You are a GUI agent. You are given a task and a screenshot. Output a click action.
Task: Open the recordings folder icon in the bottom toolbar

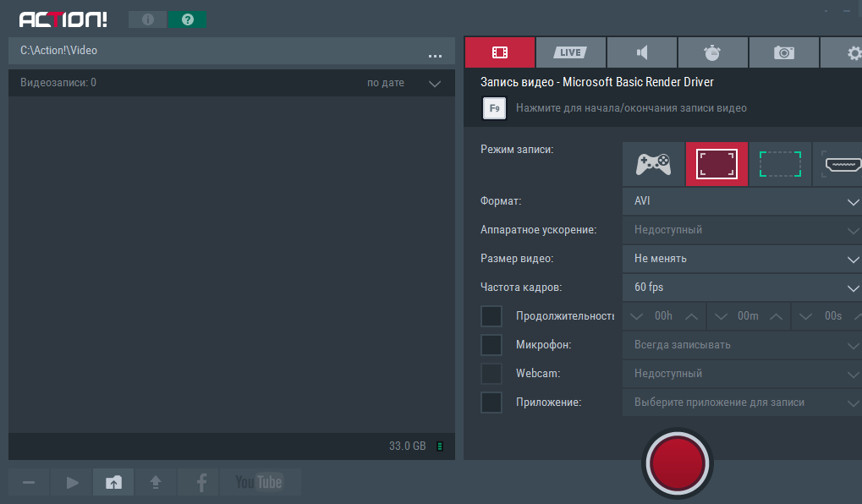pos(113,482)
